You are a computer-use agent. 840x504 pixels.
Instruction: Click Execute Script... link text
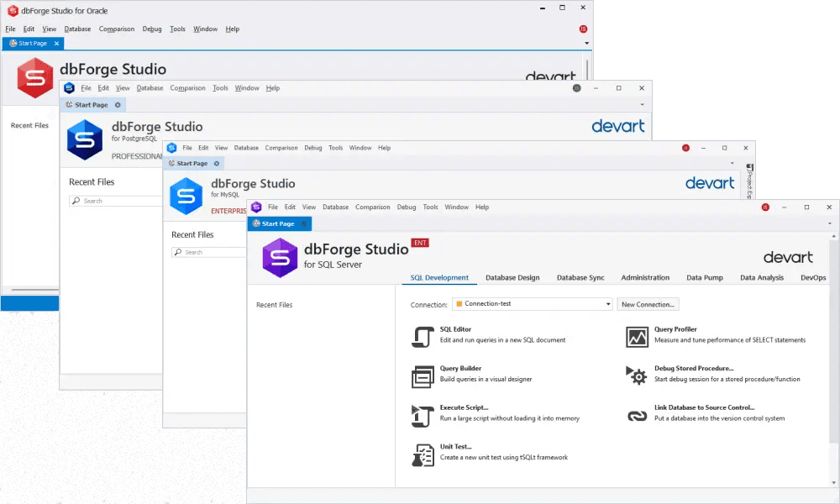tap(464, 407)
